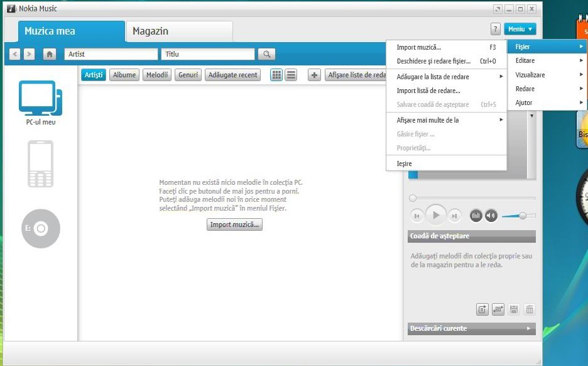Show the Adăugate recent view

tap(233, 75)
